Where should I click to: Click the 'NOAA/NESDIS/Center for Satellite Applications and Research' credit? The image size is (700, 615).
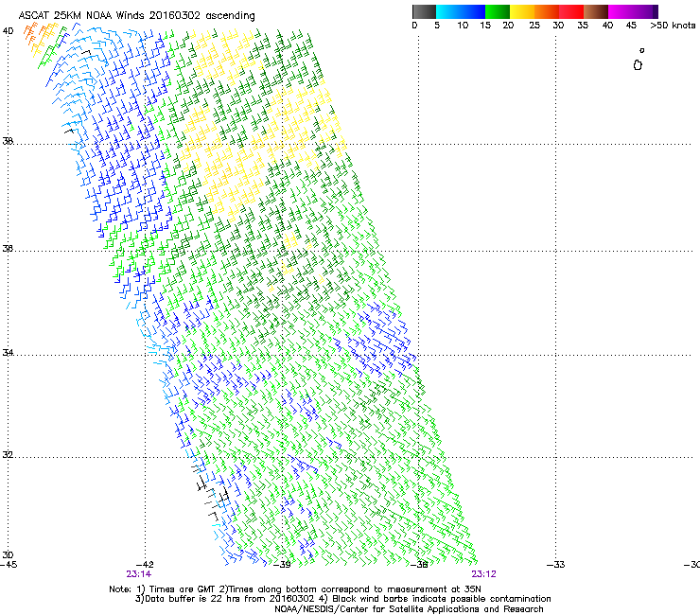409,609
